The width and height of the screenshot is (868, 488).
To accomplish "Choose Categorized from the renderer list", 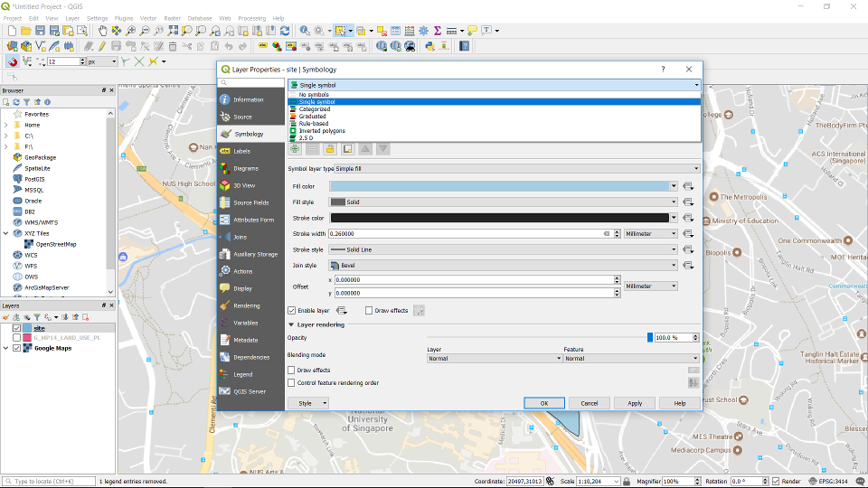I will click(314, 109).
